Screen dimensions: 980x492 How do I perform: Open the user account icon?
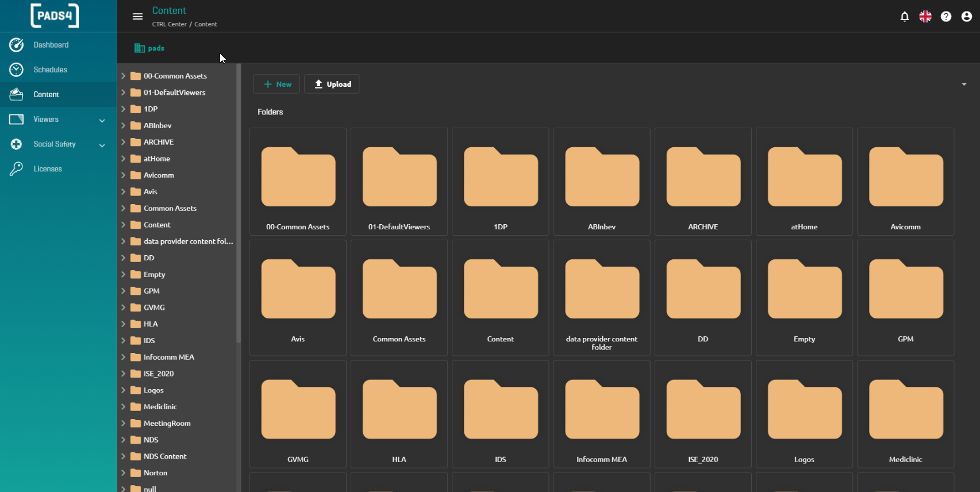coord(967,17)
